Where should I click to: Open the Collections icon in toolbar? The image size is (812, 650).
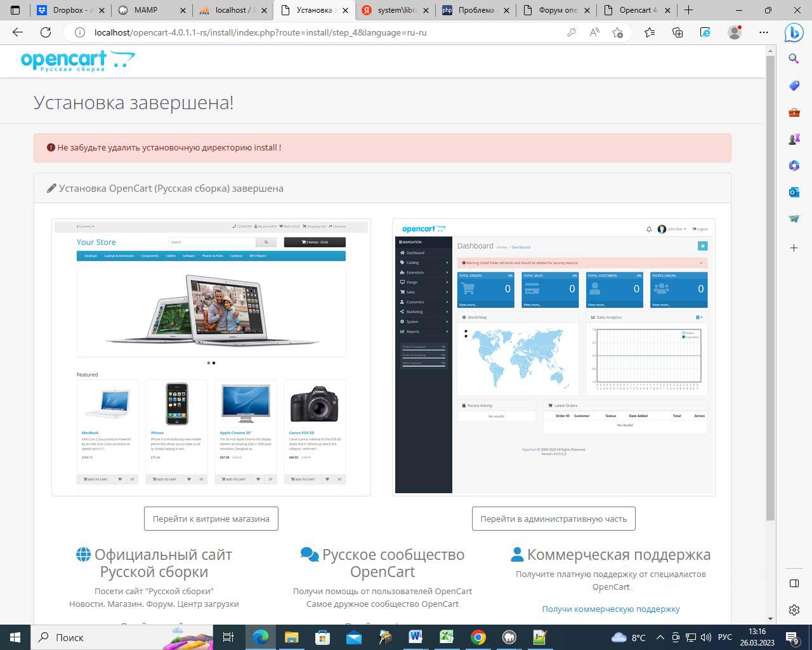click(x=678, y=32)
